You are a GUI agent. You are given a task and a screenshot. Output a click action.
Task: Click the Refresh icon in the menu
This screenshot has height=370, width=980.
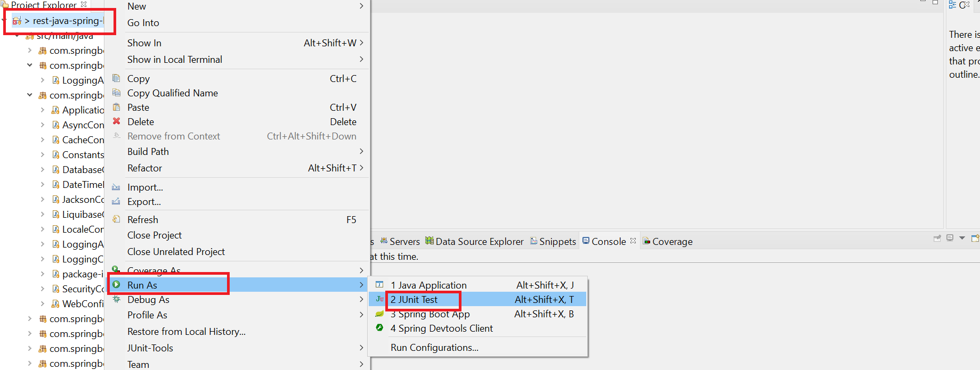pyautogui.click(x=116, y=219)
